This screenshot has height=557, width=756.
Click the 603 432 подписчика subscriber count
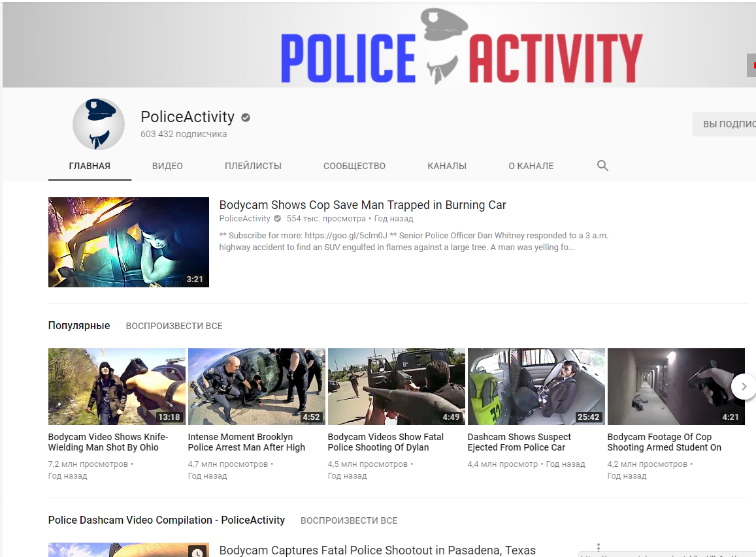pos(184,134)
